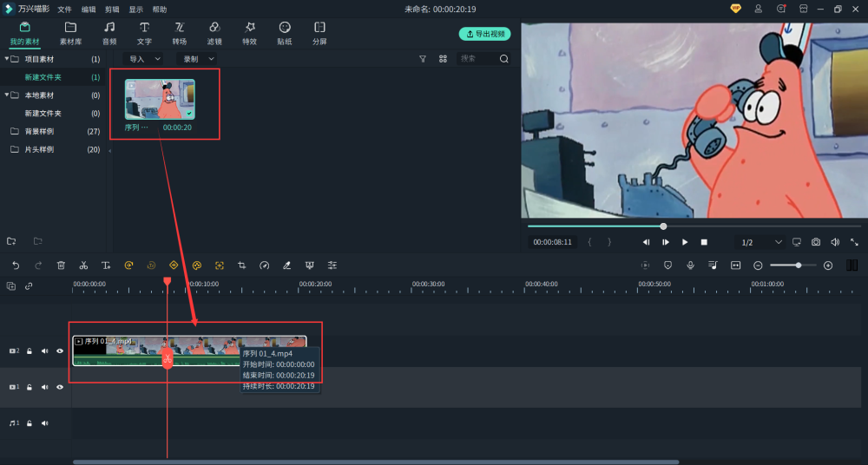Viewport: 868px width, 465px height.
Task: Switch to the 滤镜 tab
Action: coord(214,33)
